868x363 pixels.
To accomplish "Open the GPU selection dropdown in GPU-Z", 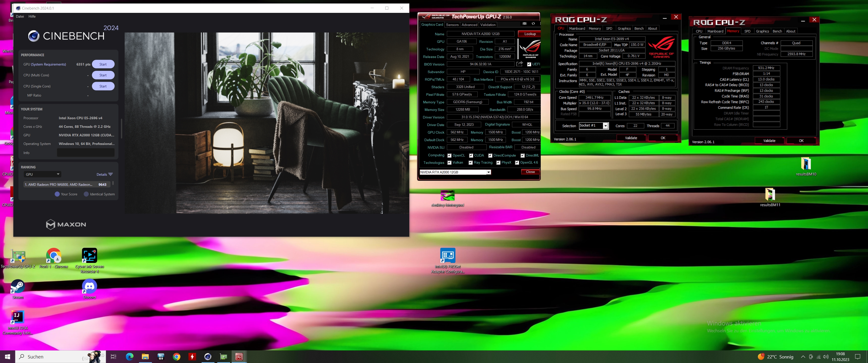I will coord(455,172).
